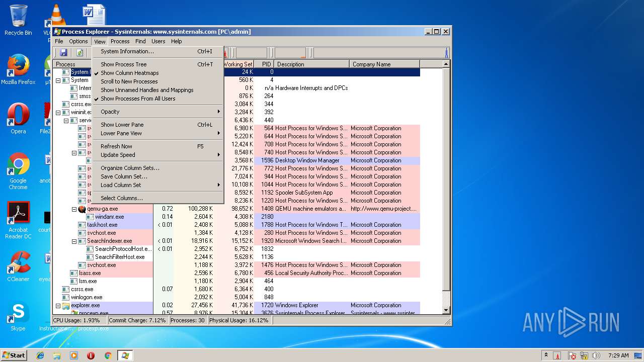The width and height of the screenshot is (644, 362).
Task: Click the volume speaker tray icon
Action: [596, 355]
